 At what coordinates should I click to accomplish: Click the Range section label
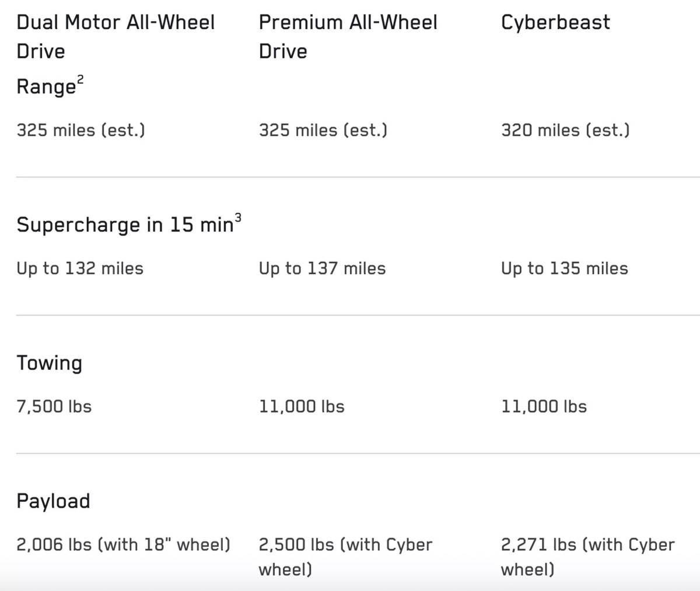tap(45, 87)
